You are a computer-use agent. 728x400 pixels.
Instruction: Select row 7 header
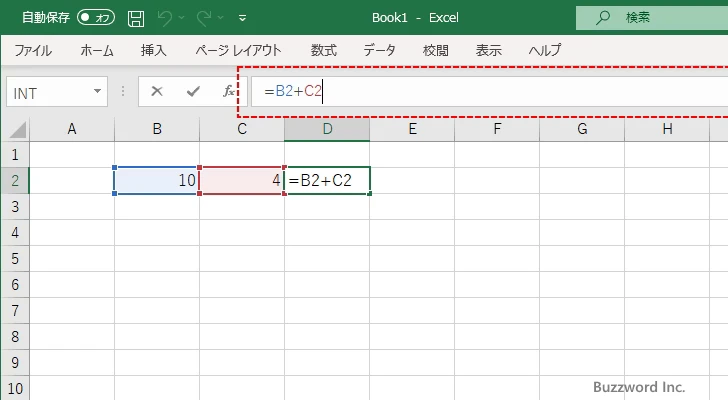click(x=15, y=310)
